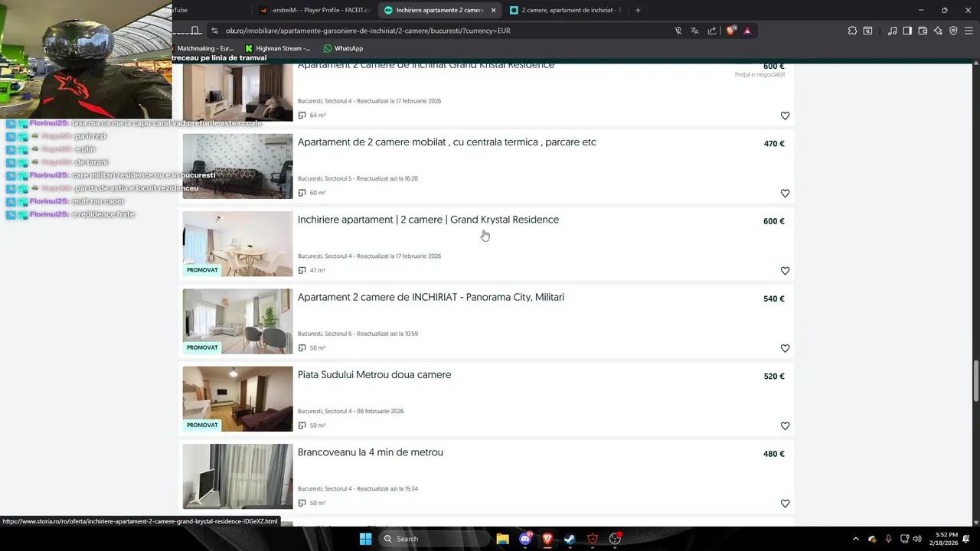980x551 pixels.
Task: Open thumbnail of the Brancoveanu listing
Action: pos(237,476)
